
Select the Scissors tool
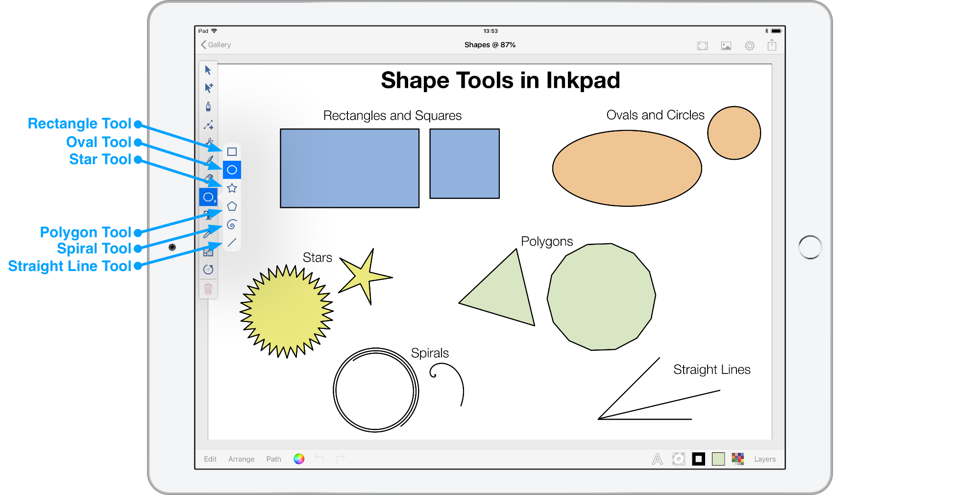click(x=209, y=142)
